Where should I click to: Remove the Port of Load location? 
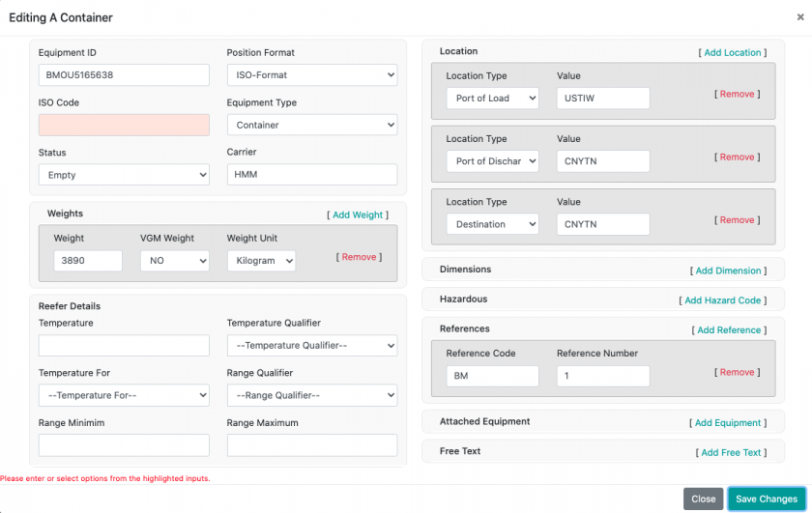[x=737, y=95]
